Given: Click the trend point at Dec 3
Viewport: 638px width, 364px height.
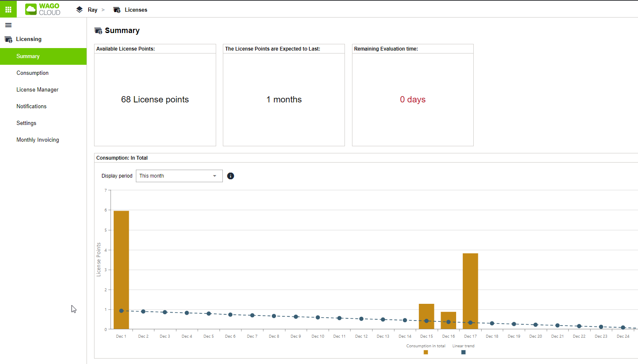Looking at the screenshot, I should tap(165, 312).
